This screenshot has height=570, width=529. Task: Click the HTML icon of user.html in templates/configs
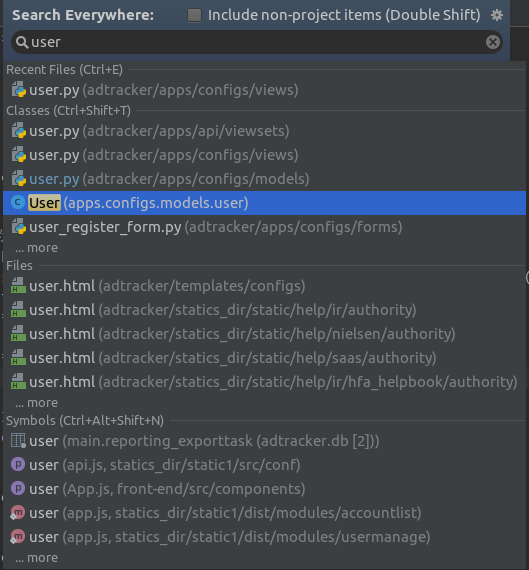(x=18, y=285)
